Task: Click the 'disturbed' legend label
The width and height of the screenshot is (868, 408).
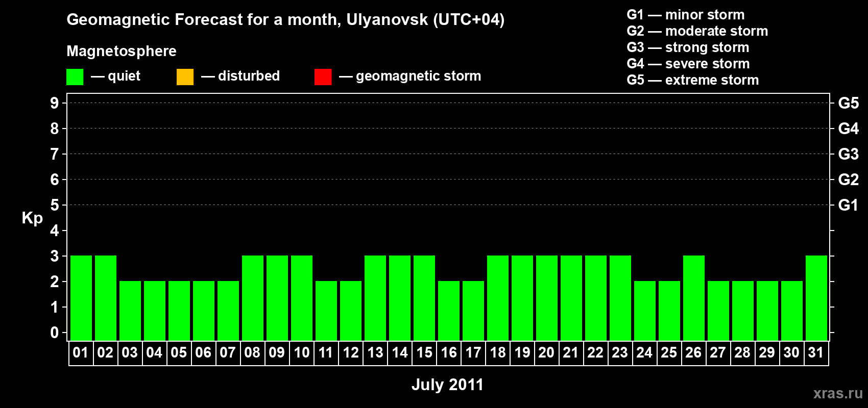Action: [249, 76]
